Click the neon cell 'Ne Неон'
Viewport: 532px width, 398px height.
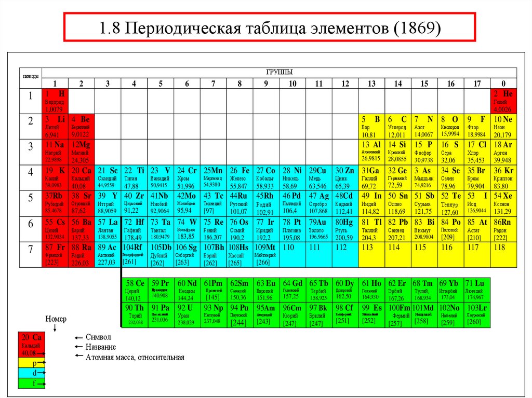pyautogui.click(x=503, y=127)
